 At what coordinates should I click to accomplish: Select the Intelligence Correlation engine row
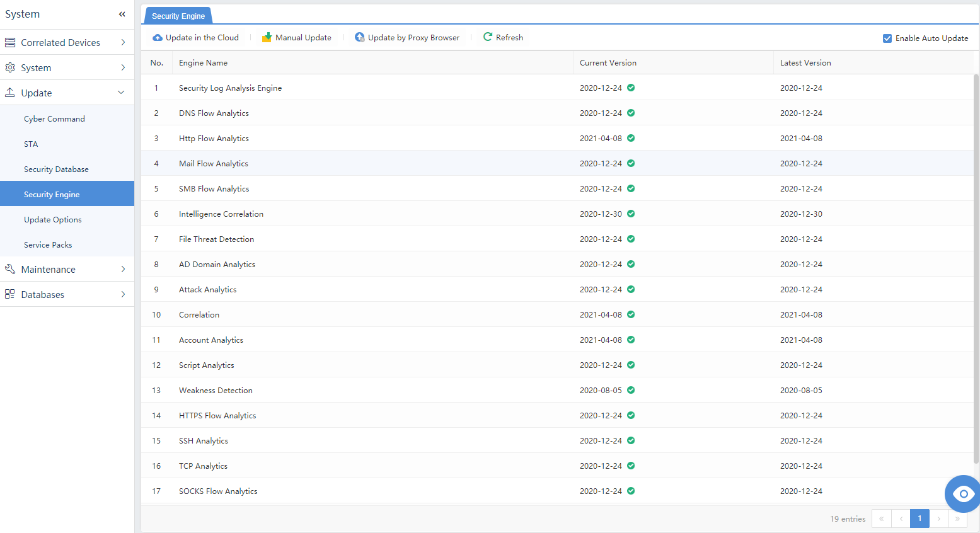click(x=221, y=214)
